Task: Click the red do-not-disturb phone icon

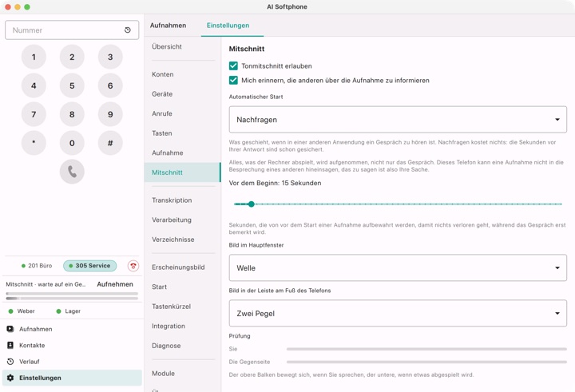Action: pos(133,266)
